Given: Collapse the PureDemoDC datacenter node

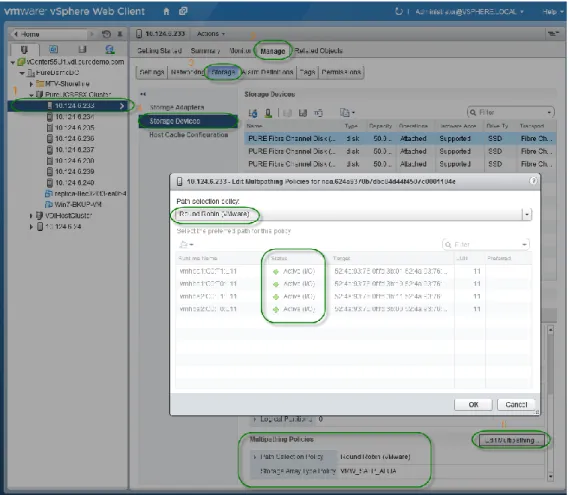Looking at the screenshot, I should coord(22,73).
